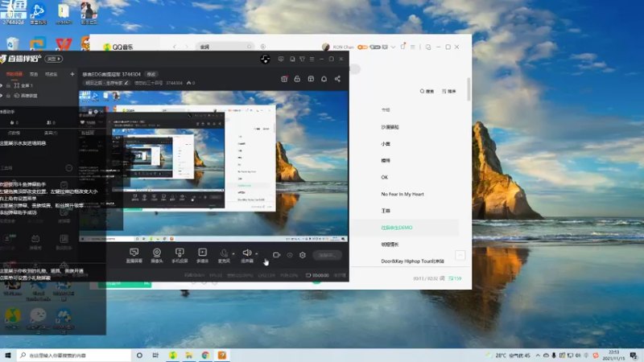Toggle visibility of 英雄联盟 source
The image size is (644, 362).
pyautogui.click(x=2, y=96)
